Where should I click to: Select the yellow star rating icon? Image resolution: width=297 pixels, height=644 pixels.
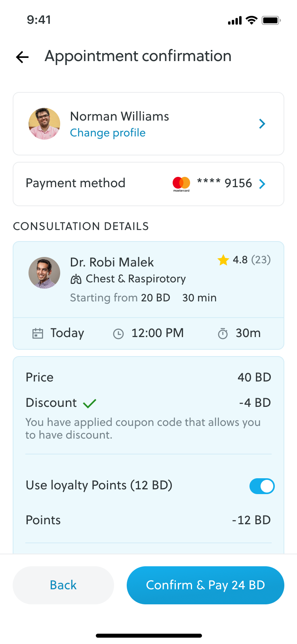223,261
